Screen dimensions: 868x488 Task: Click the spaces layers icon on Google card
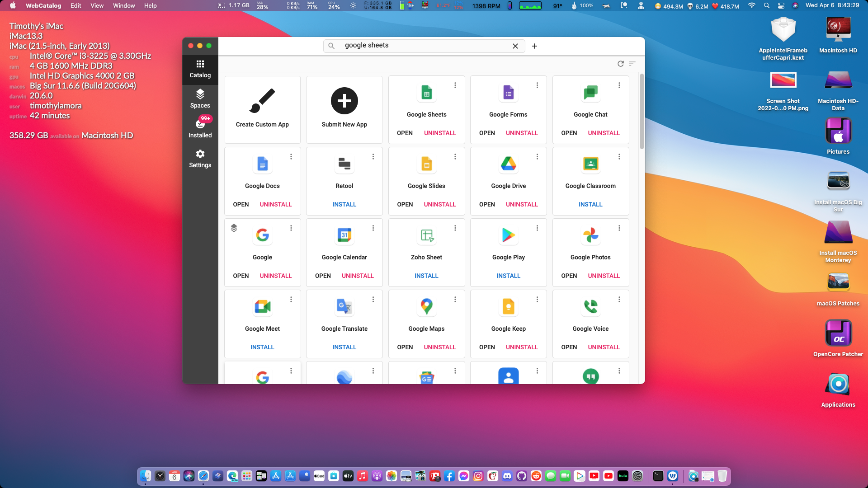coord(234,228)
